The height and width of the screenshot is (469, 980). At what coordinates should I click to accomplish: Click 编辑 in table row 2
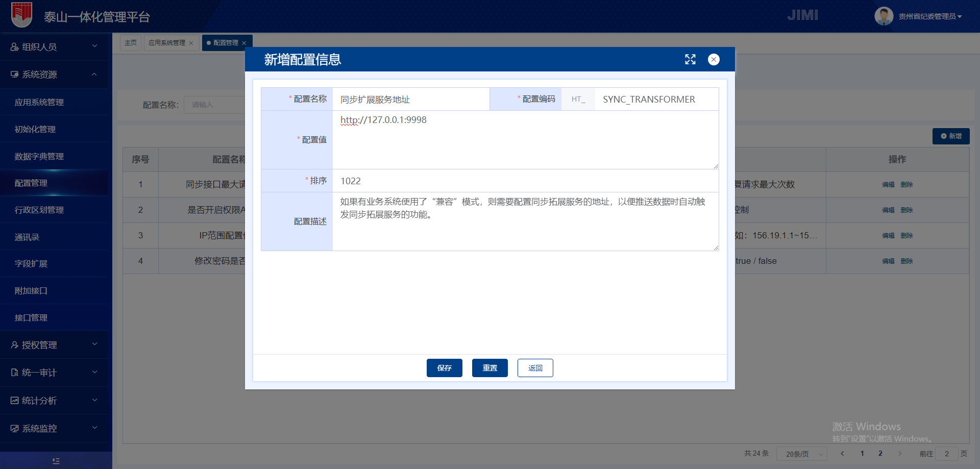(x=889, y=210)
